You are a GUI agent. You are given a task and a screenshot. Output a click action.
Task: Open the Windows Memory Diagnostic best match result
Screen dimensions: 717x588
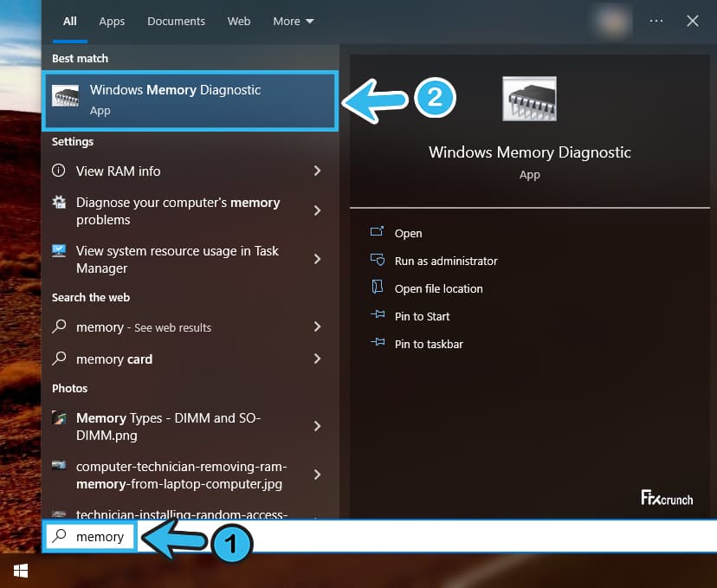click(x=191, y=100)
